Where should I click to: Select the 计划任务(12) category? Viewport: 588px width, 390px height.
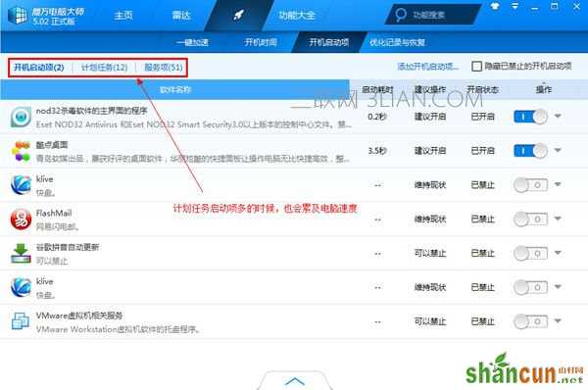click(x=104, y=68)
